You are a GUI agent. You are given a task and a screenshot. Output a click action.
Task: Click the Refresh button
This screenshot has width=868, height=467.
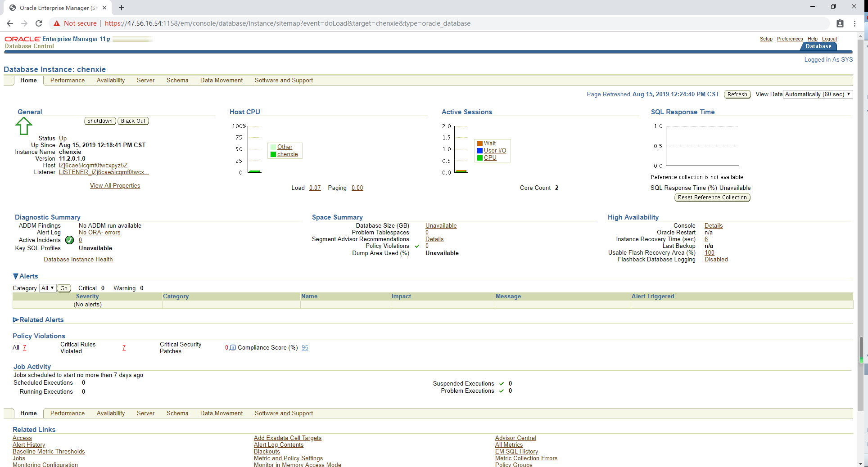737,94
